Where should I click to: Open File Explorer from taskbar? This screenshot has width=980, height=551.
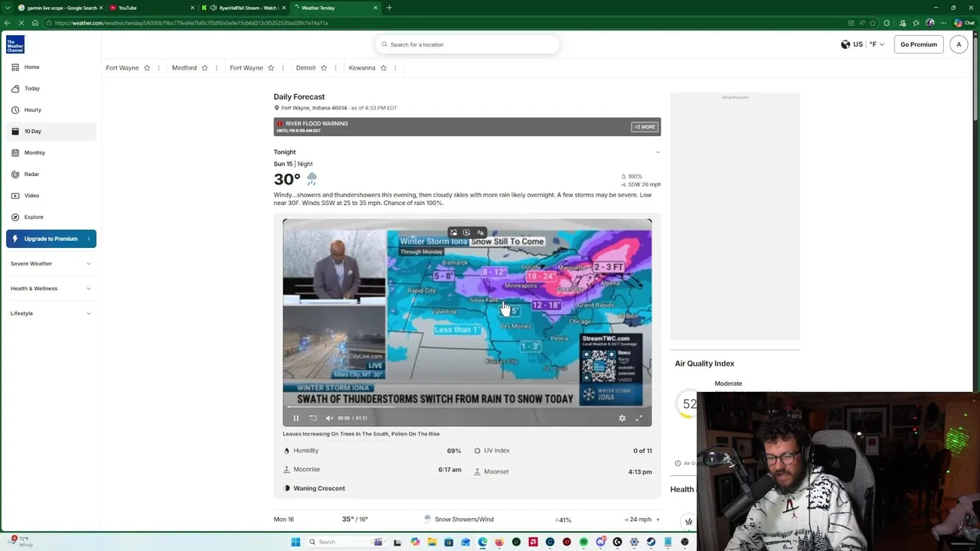tap(432, 542)
